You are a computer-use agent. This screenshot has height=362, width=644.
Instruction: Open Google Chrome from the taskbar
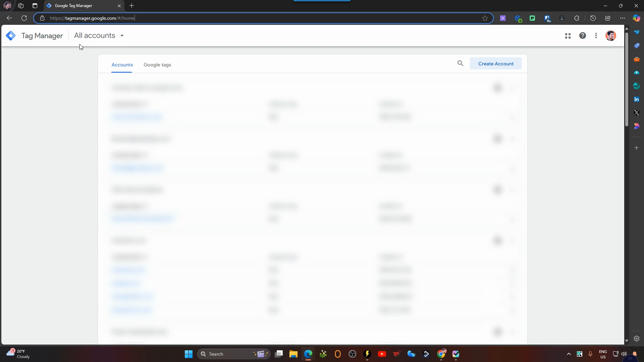pyautogui.click(x=441, y=354)
